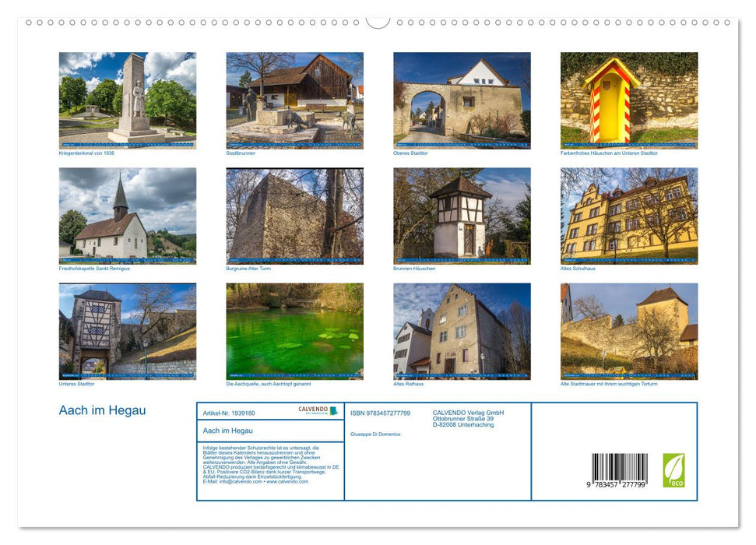Click the Artikel-Nr. 1939180 field
This screenshot has height=545, width=756.
coord(231,413)
